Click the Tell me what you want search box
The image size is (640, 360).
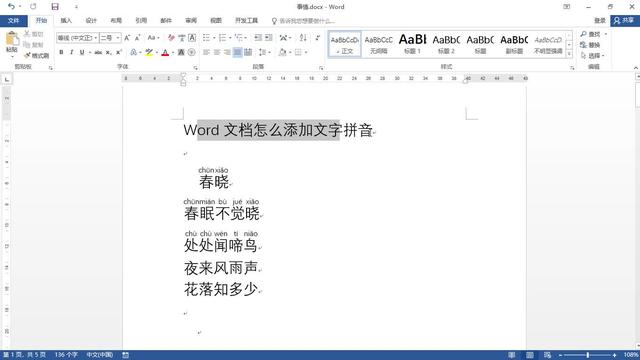click(x=304, y=20)
